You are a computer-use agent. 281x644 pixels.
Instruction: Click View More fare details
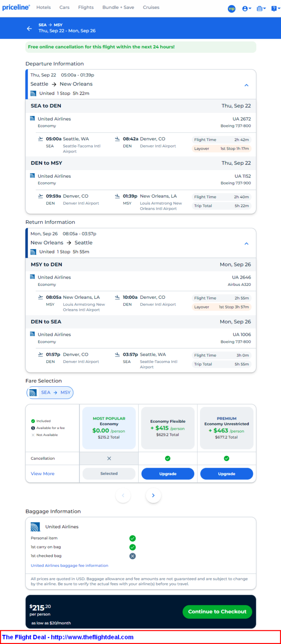pos(42,473)
